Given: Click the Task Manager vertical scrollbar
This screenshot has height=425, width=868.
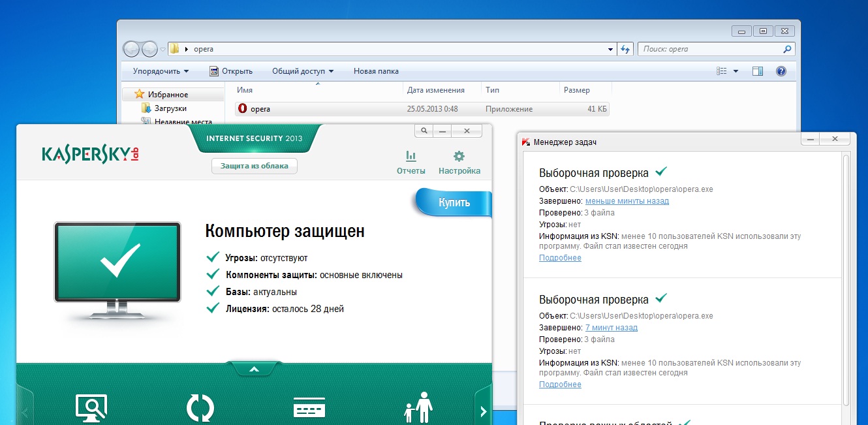Looking at the screenshot, I should 846,281.
